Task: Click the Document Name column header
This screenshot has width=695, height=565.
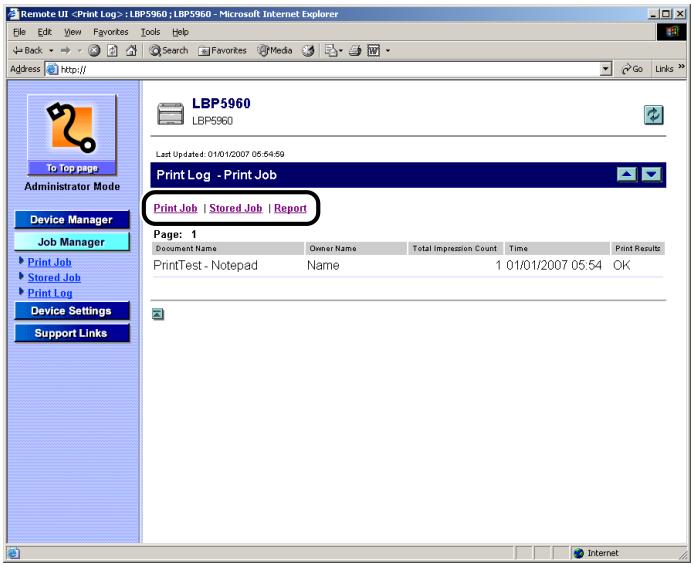Action: (227, 249)
